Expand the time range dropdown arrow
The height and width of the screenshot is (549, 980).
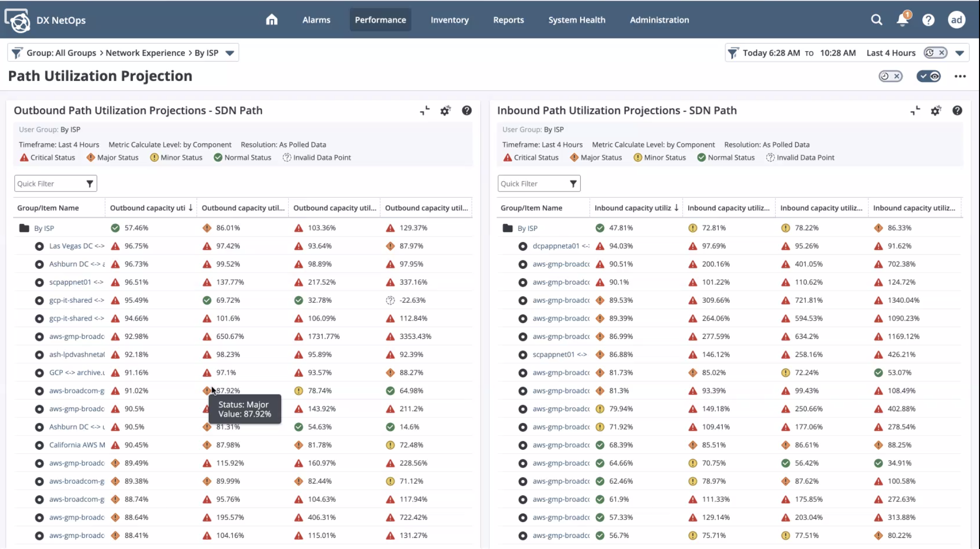[x=959, y=53]
